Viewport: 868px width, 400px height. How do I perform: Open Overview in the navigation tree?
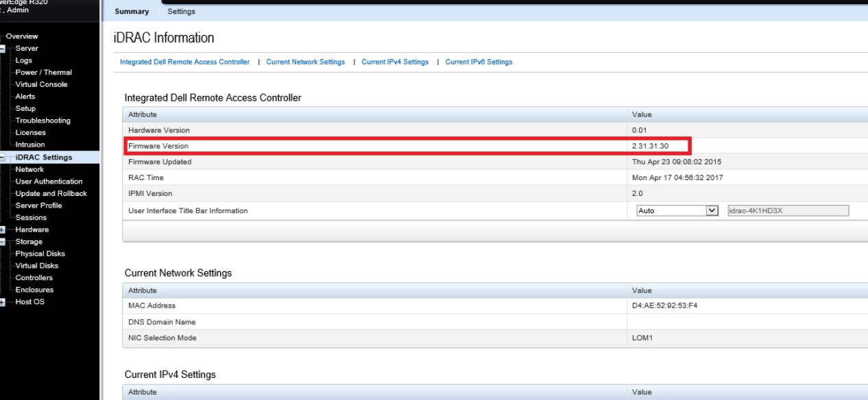click(x=22, y=36)
